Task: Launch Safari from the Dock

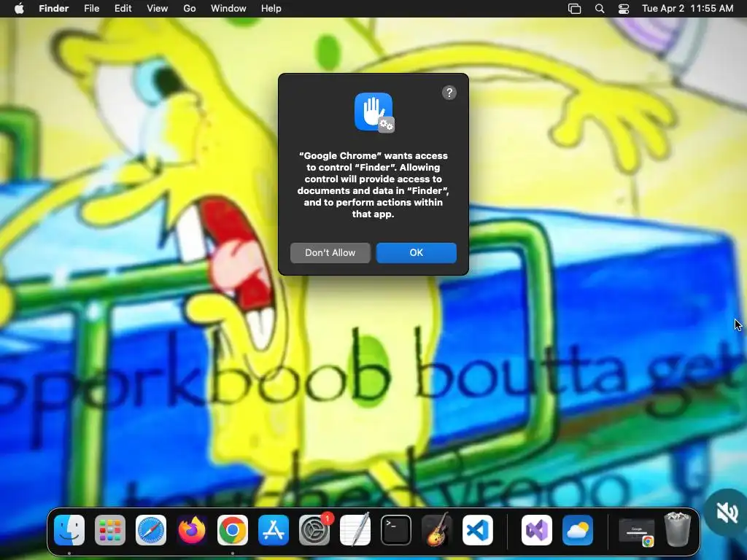Action: pos(151,530)
